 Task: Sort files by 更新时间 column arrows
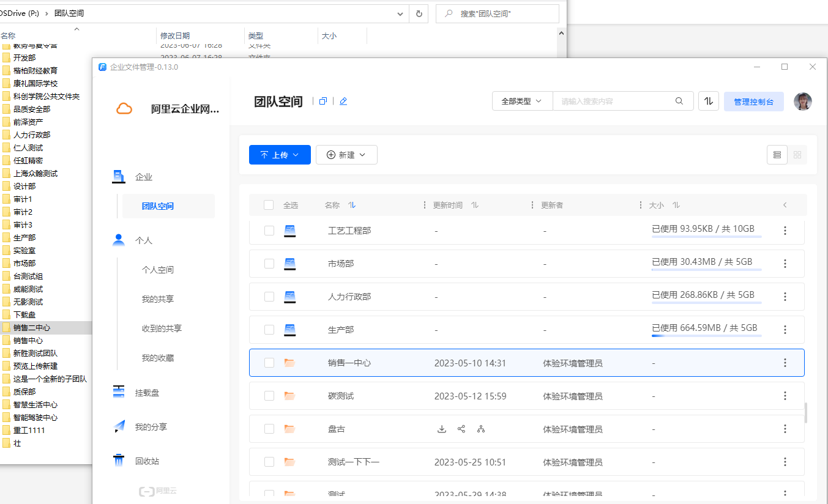tap(475, 206)
